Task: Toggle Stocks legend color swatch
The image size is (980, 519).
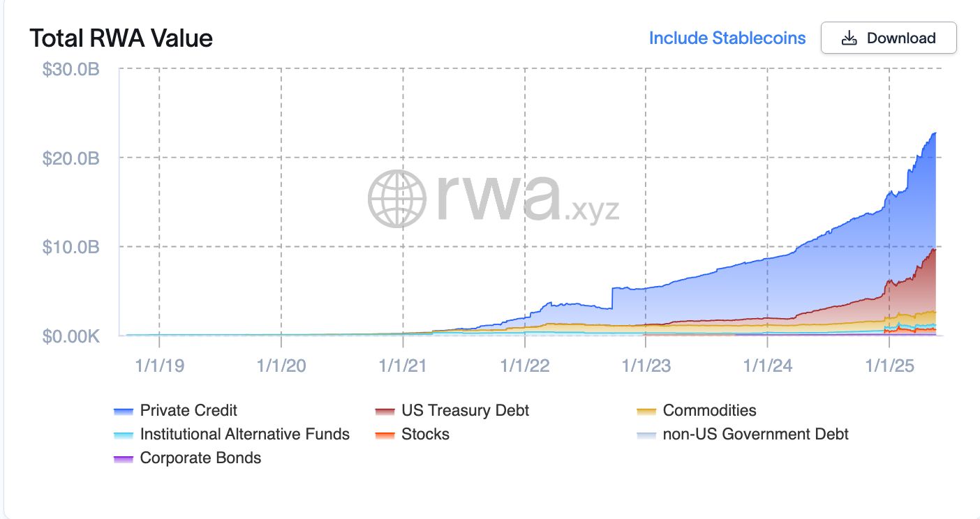Action: coord(385,435)
